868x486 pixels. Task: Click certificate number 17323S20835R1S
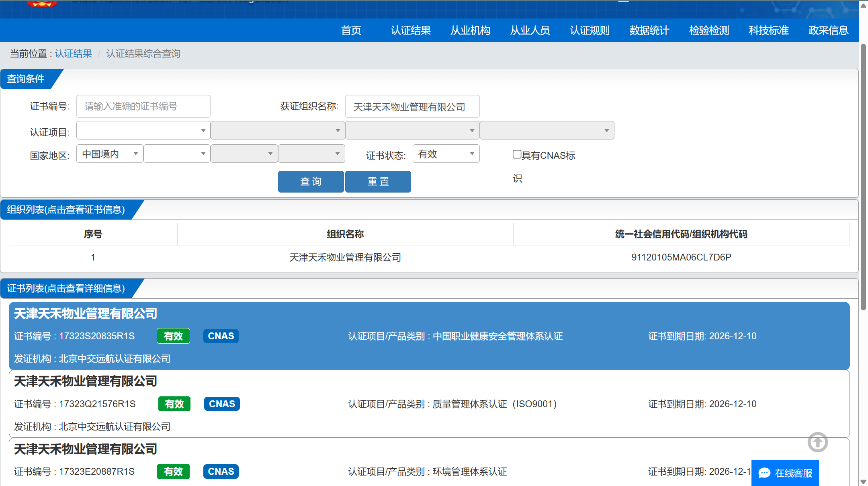97,336
